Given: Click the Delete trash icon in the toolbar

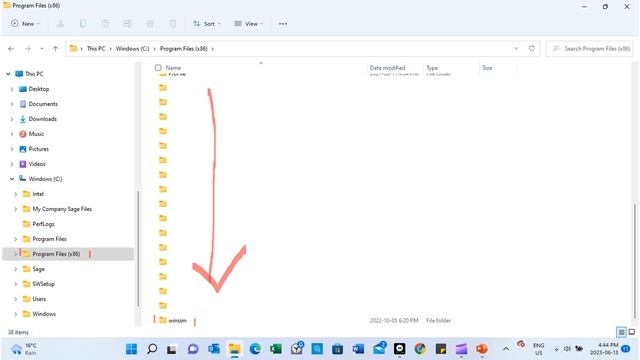Looking at the screenshot, I should 173,24.
